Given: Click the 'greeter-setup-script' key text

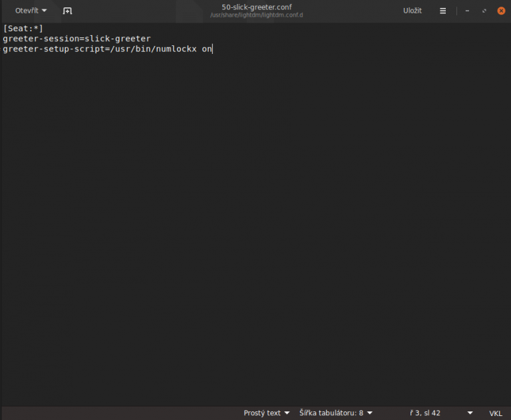Looking at the screenshot, I should pos(53,49).
